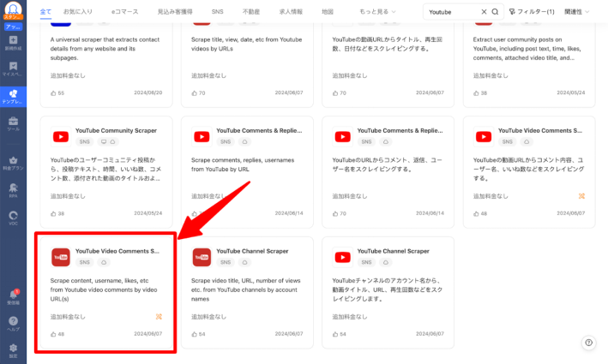
Task: Open the ツール briefcase icon in sidebar
Action: [x=13, y=124]
